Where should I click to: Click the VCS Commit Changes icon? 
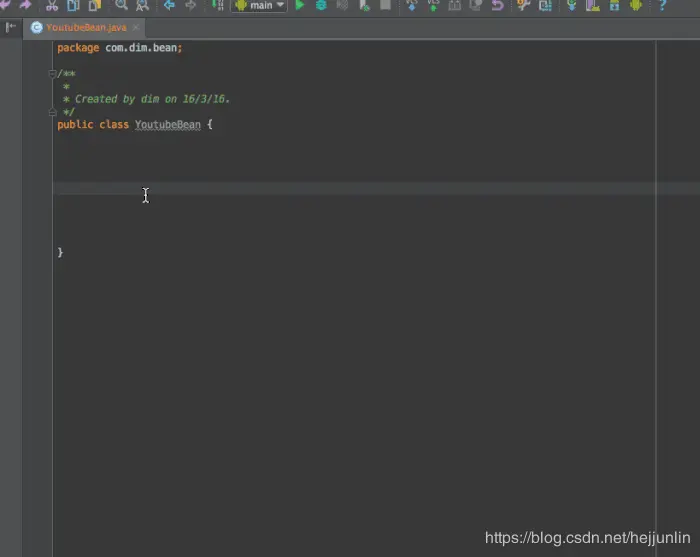tap(433, 5)
